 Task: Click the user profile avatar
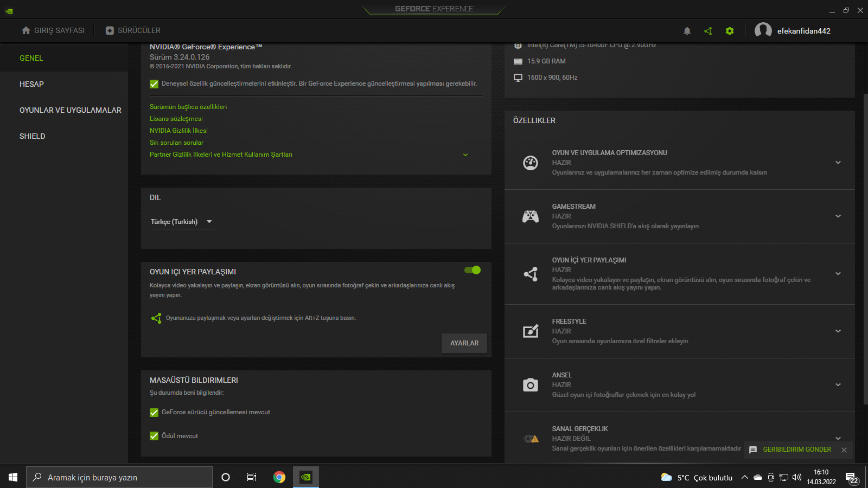pos(763,31)
